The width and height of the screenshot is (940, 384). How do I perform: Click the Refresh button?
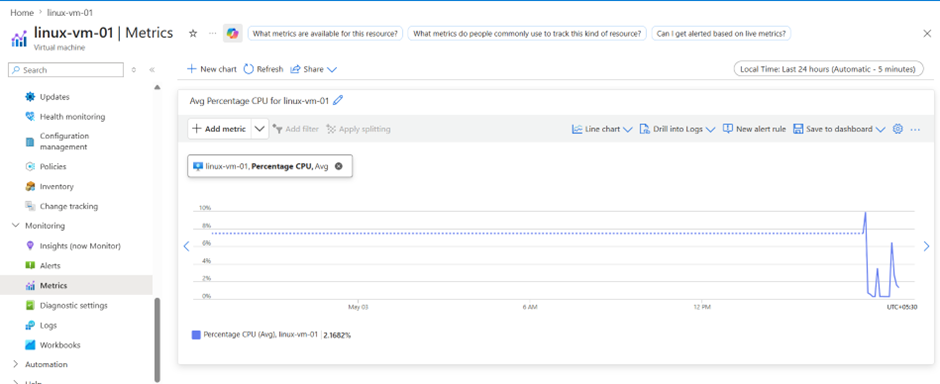pyautogui.click(x=263, y=69)
